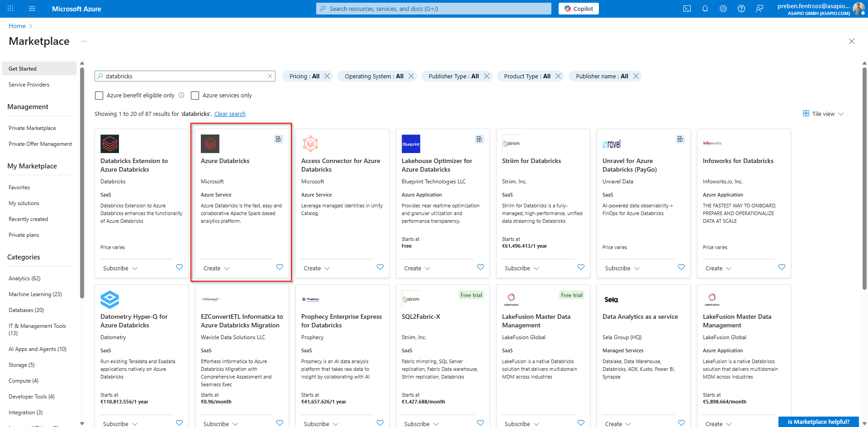Open the Azure Databricks offer title
868x427 pixels.
tap(225, 161)
